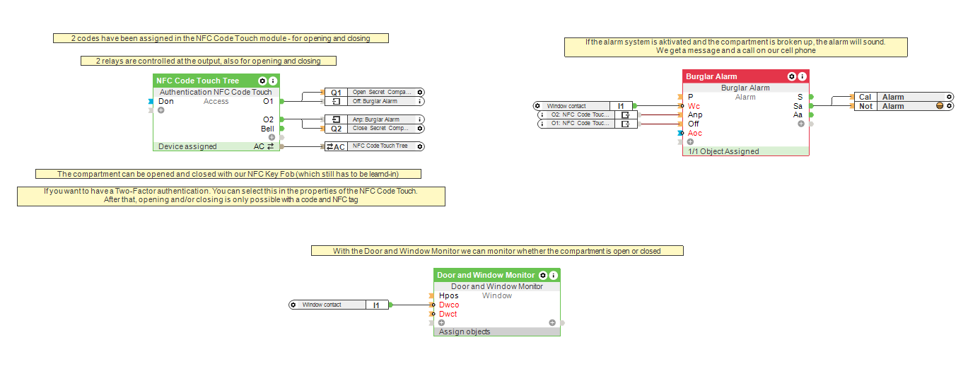Image resolution: width=980 pixels, height=376 pixels.
Task: Open Door and Window Monitor settings gear
Action: pos(543,275)
